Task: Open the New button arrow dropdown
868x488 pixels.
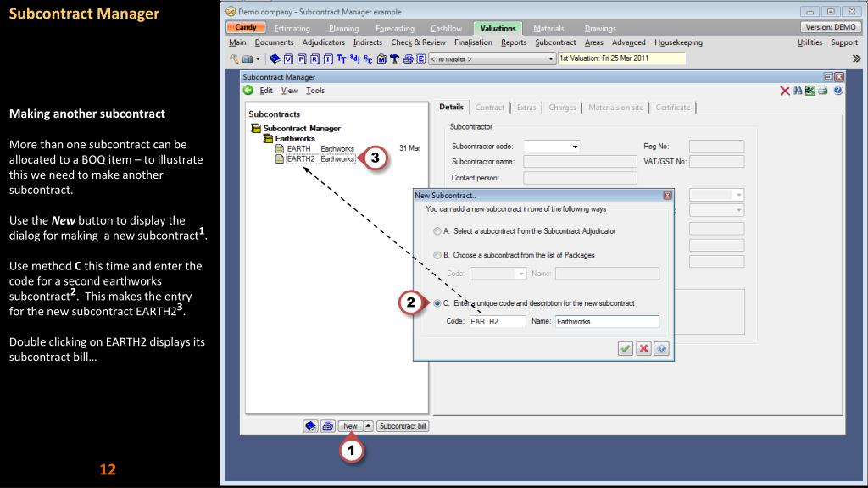Action: coord(368,426)
